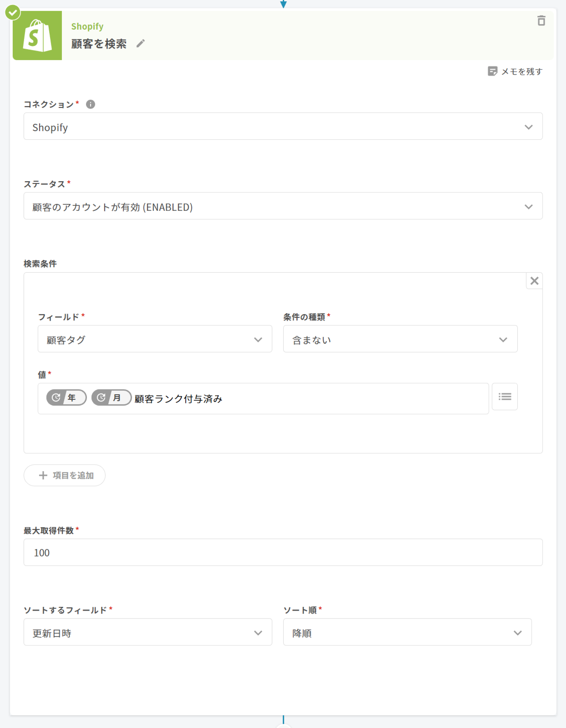Click the Shopify logo icon

coord(37,36)
